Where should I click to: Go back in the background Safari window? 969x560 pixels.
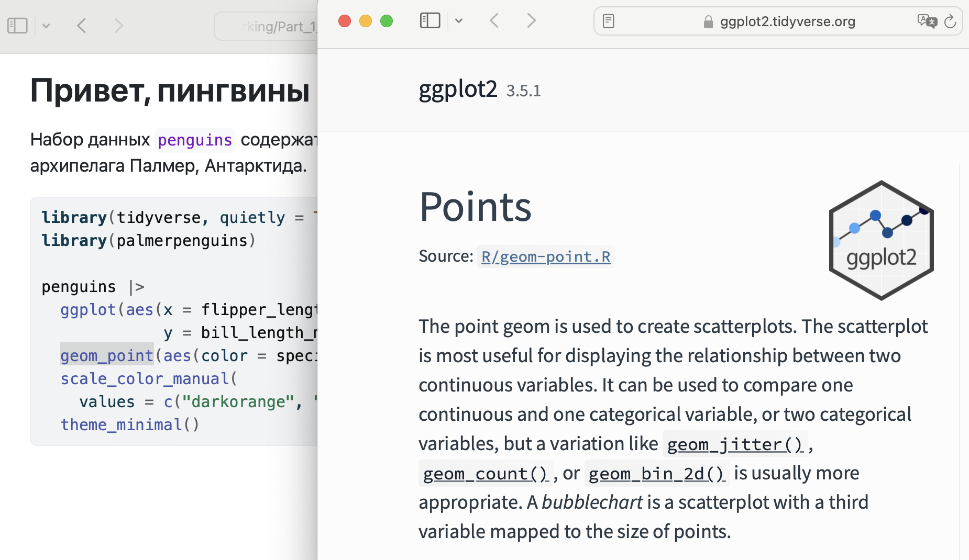click(x=81, y=25)
